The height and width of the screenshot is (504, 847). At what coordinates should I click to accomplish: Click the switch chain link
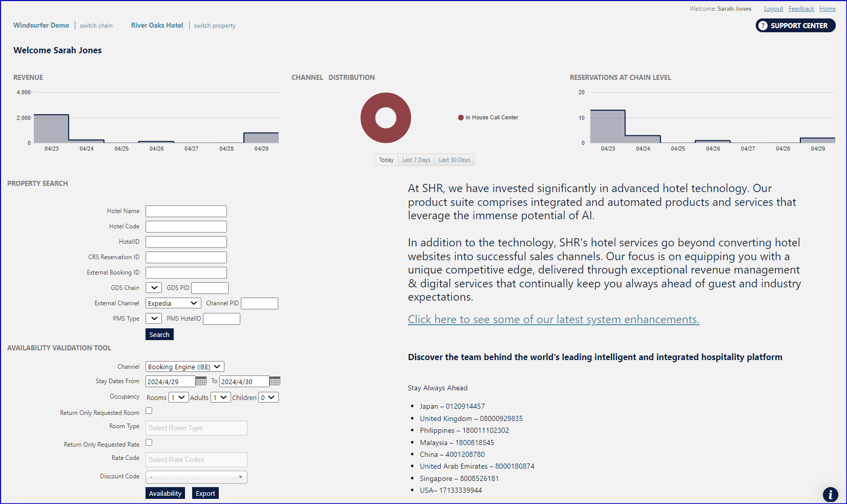tap(96, 26)
